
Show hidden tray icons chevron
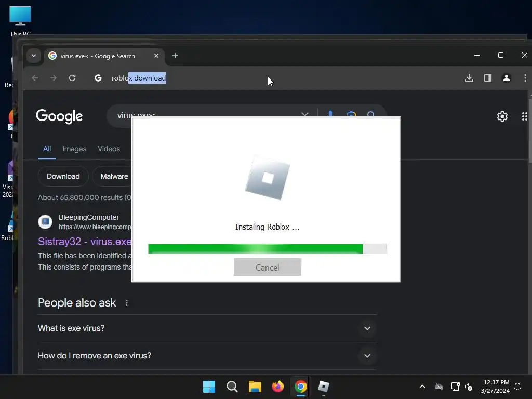(422, 387)
